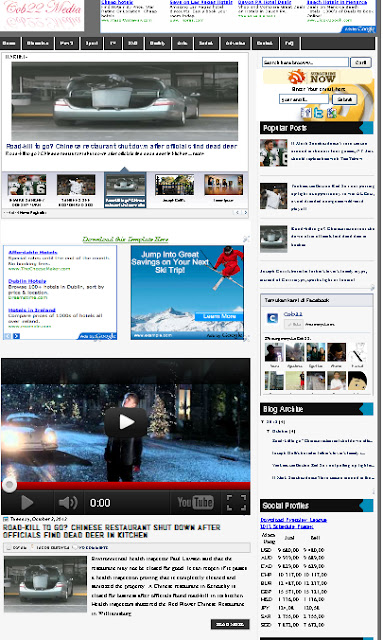Click the featured slider car trunk image
This screenshot has width=383, height=640.
pyautogui.click(x=125, y=101)
